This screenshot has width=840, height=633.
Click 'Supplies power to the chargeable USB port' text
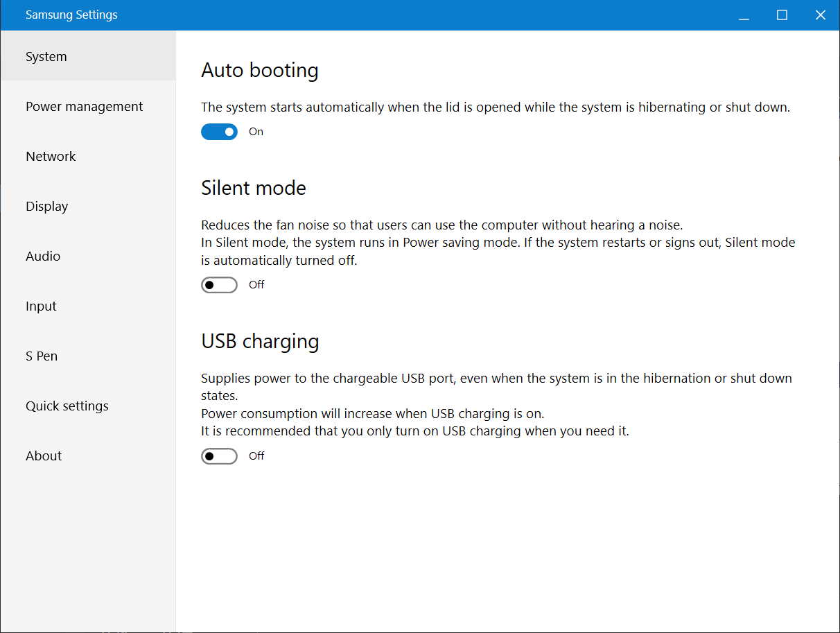point(496,387)
